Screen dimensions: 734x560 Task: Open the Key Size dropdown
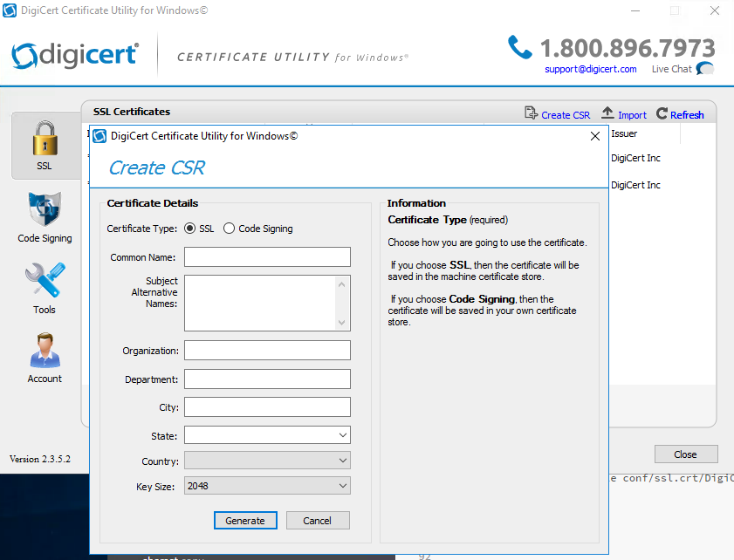(267, 486)
